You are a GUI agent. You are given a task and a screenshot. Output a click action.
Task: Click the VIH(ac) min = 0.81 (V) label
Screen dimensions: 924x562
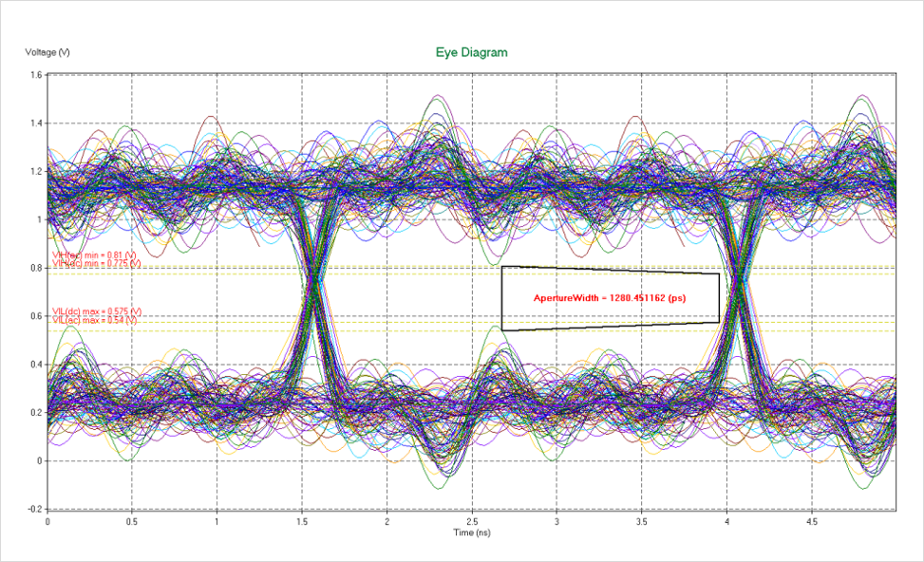pyautogui.click(x=97, y=256)
